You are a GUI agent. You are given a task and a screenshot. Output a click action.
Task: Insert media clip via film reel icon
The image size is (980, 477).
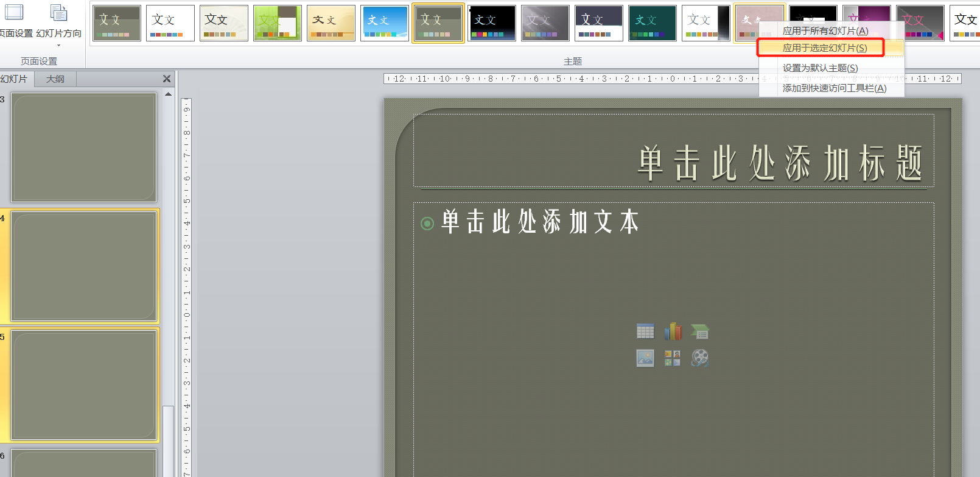click(700, 358)
